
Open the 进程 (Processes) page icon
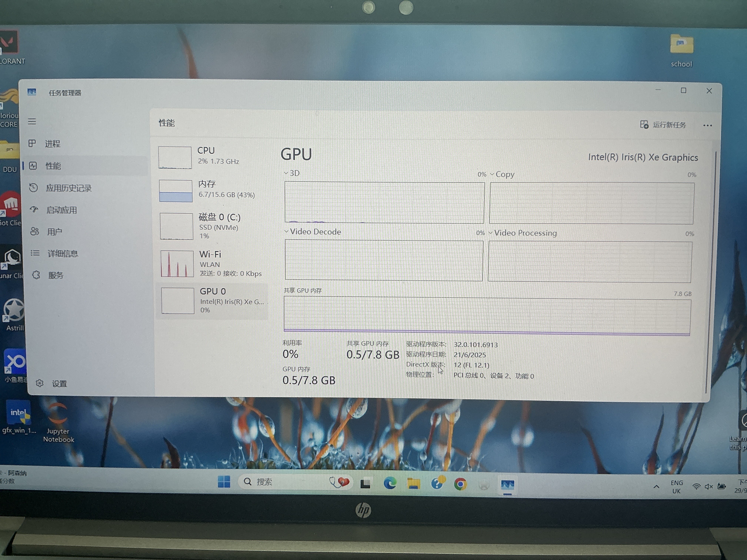pos(32,144)
